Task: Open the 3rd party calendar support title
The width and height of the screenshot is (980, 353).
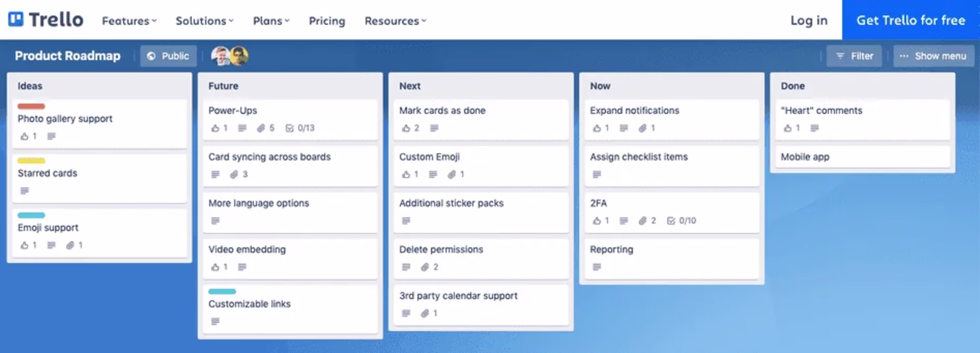Action: 458,296
